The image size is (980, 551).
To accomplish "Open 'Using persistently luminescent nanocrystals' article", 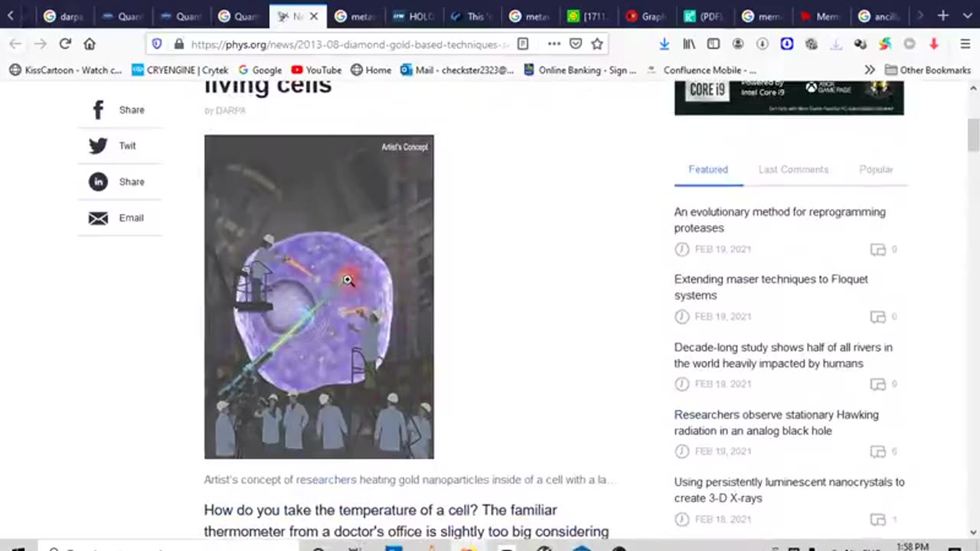I will point(789,490).
